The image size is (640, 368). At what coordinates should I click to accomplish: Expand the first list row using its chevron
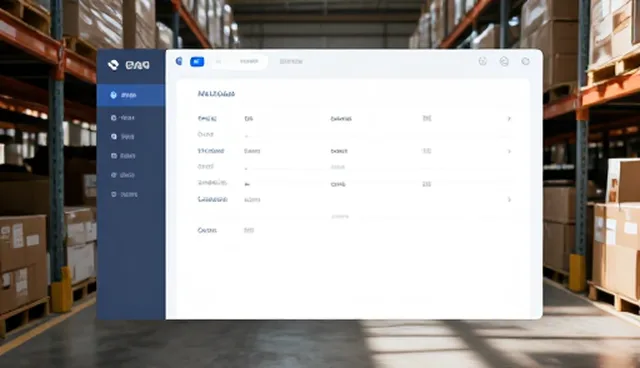tap(509, 119)
